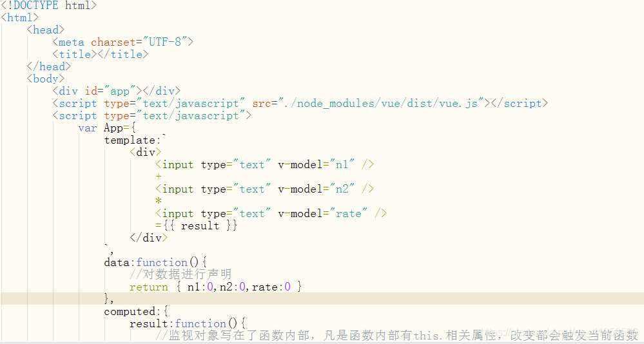The width and height of the screenshot is (644, 344).
Task: Click the closing </head> tag
Action: [x=49, y=66]
